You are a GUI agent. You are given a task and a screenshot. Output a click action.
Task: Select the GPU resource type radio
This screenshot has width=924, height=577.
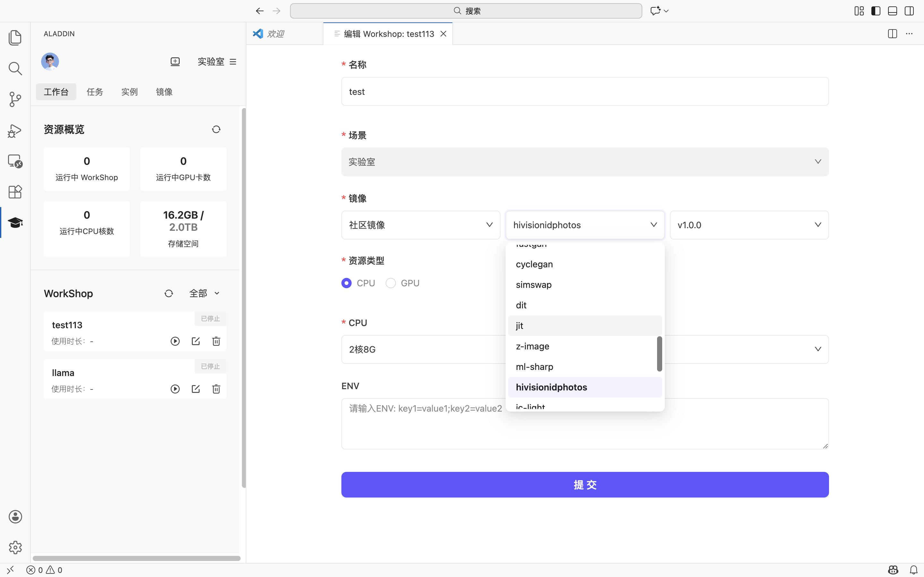390,283
